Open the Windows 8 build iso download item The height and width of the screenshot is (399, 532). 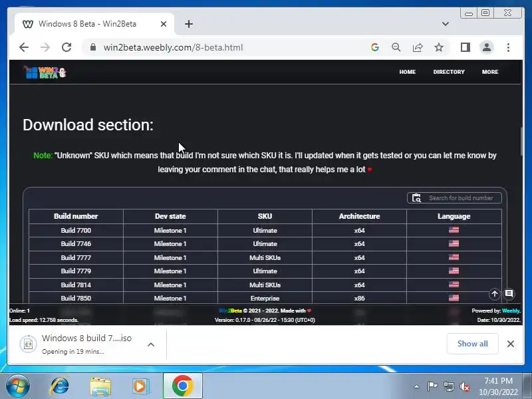(76, 344)
